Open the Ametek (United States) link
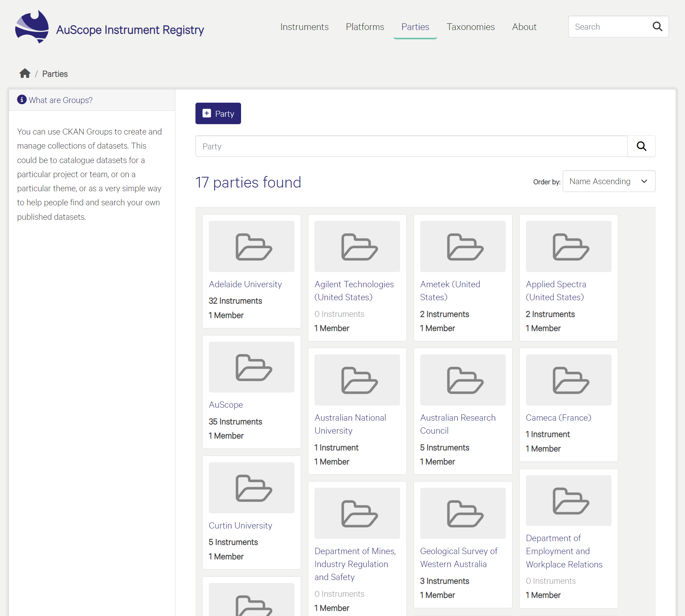Viewport: 685px width, 616px height. click(450, 291)
